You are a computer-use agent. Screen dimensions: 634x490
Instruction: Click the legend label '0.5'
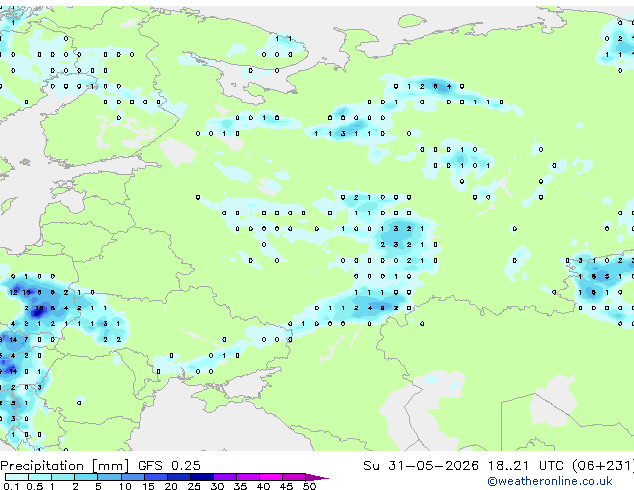click(35, 486)
